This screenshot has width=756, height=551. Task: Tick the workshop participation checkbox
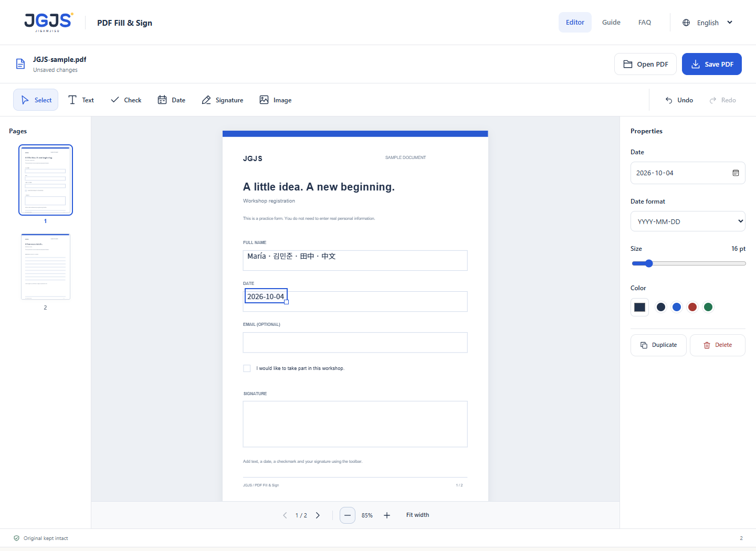[x=247, y=368]
